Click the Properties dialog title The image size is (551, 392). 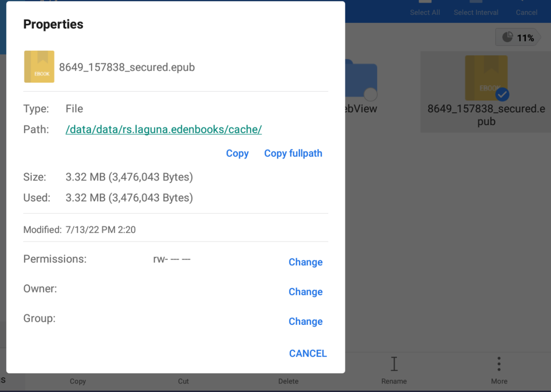(53, 24)
